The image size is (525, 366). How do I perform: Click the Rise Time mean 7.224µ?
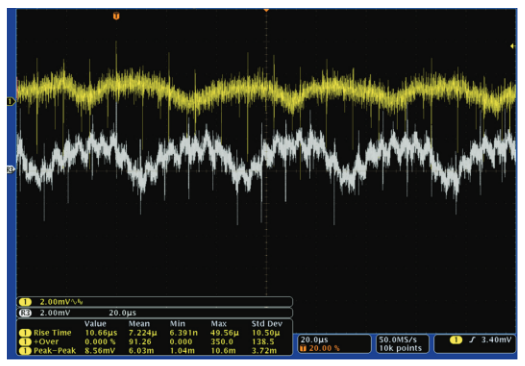[x=143, y=333]
